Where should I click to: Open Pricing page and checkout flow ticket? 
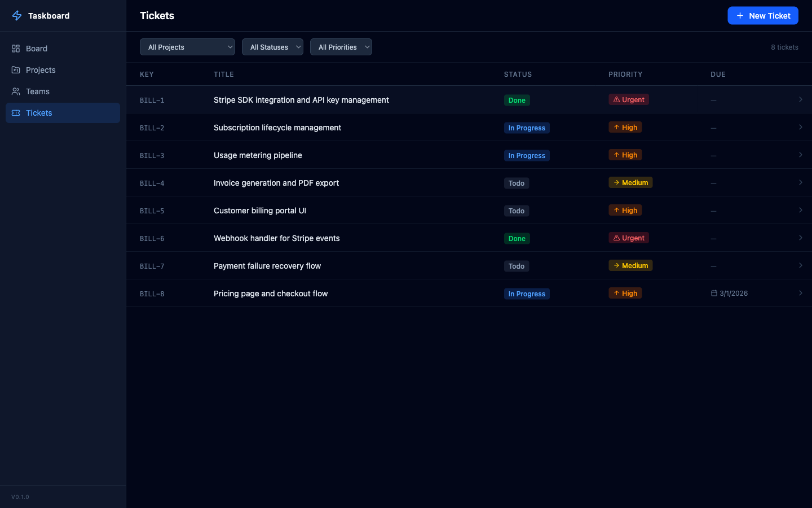(x=271, y=294)
